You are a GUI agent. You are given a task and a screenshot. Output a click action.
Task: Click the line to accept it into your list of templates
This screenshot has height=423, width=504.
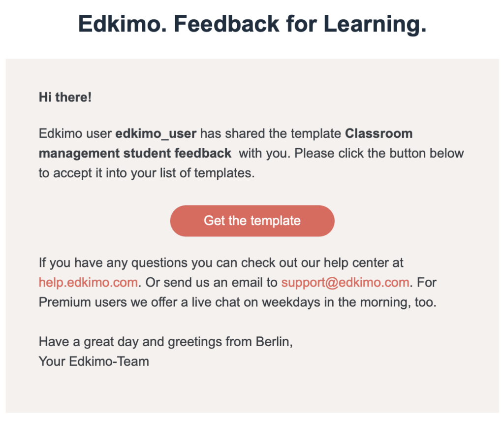click(147, 173)
